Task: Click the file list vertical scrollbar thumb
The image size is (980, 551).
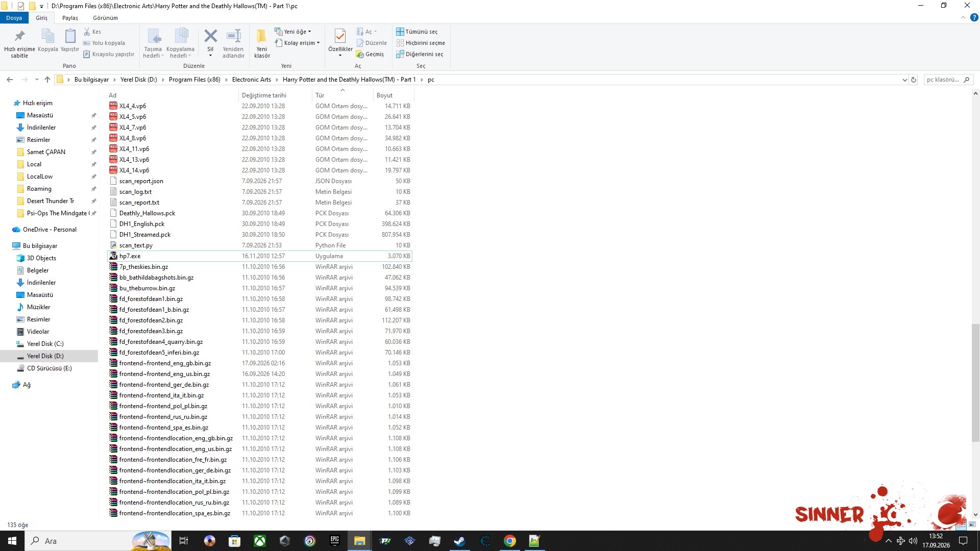Action: click(975, 383)
